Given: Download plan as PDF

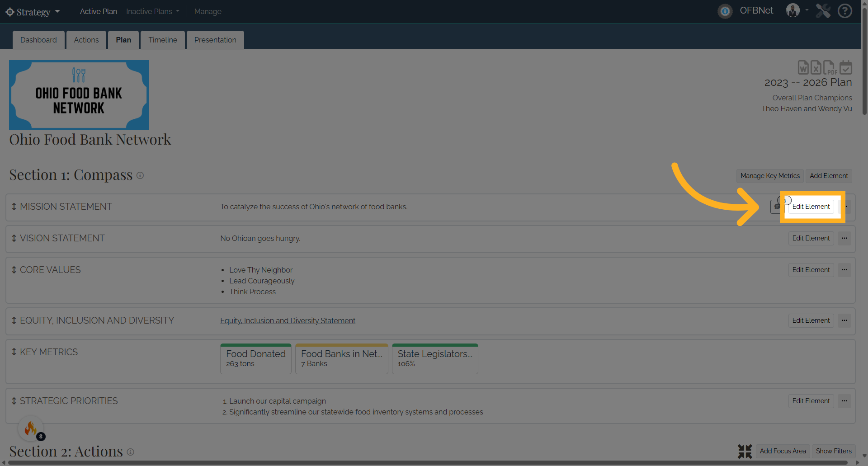Looking at the screenshot, I should click(830, 67).
